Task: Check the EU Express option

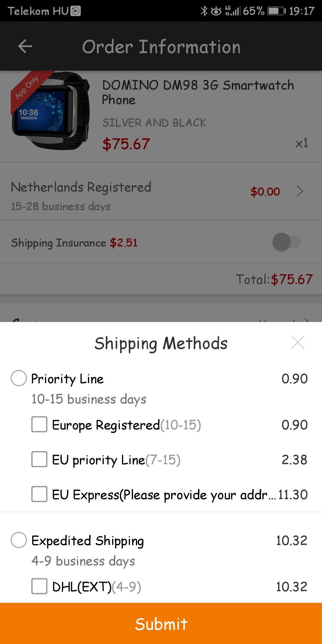Action: pos(39,494)
